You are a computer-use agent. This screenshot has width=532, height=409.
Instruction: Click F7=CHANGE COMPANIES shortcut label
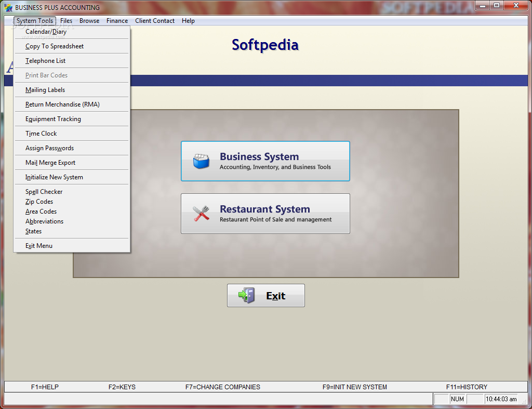[223, 387]
